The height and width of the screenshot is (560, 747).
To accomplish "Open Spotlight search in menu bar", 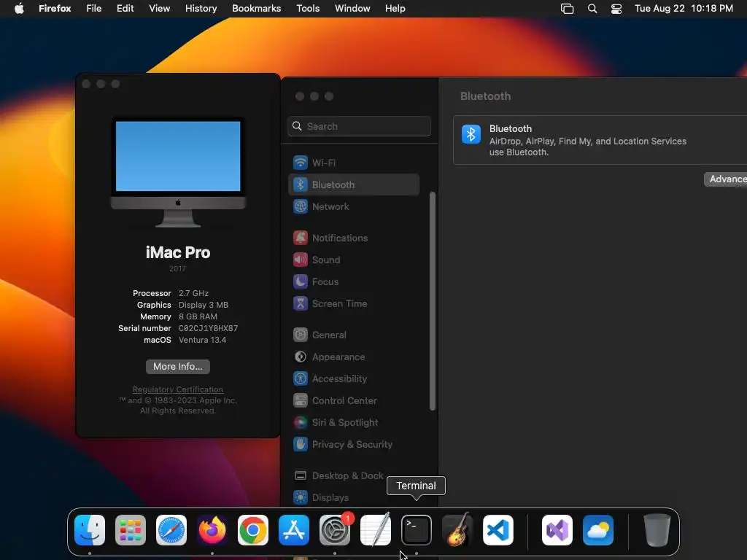I will pos(592,9).
